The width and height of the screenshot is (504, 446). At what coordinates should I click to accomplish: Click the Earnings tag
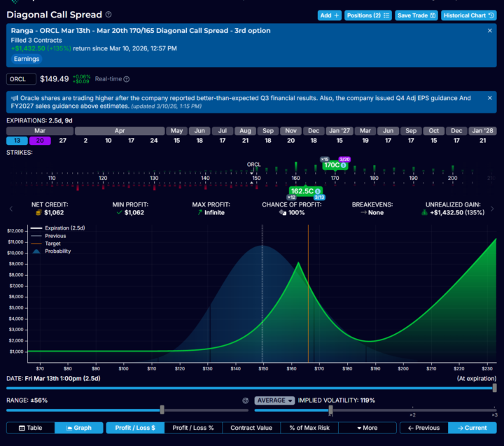tap(27, 59)
